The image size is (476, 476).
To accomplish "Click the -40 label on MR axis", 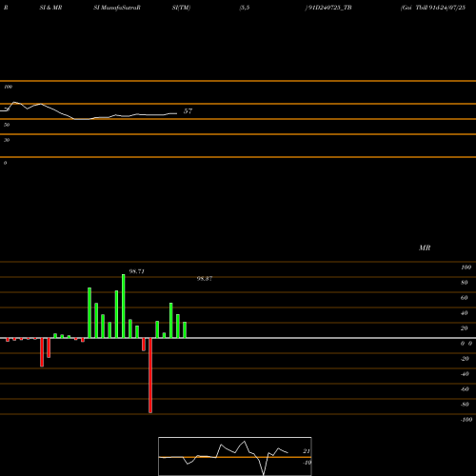I will click(x=465, y=374).
